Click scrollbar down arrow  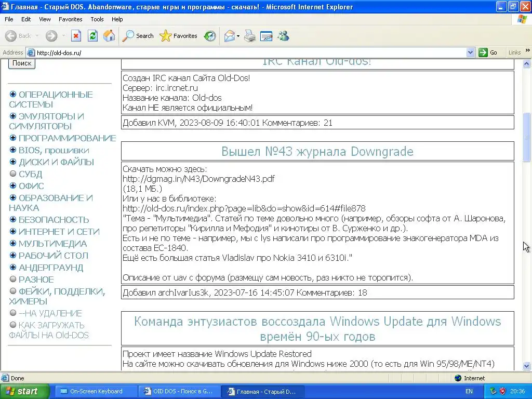(527, 366)
